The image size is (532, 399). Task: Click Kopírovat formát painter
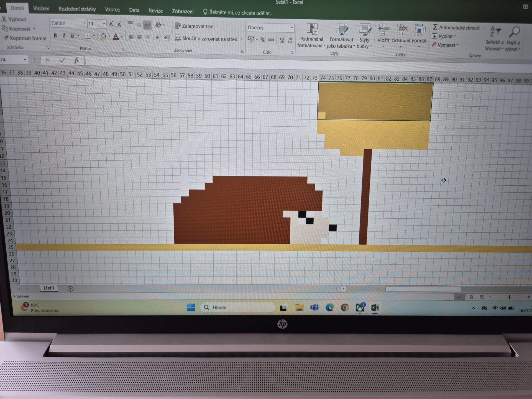(25, 38)
